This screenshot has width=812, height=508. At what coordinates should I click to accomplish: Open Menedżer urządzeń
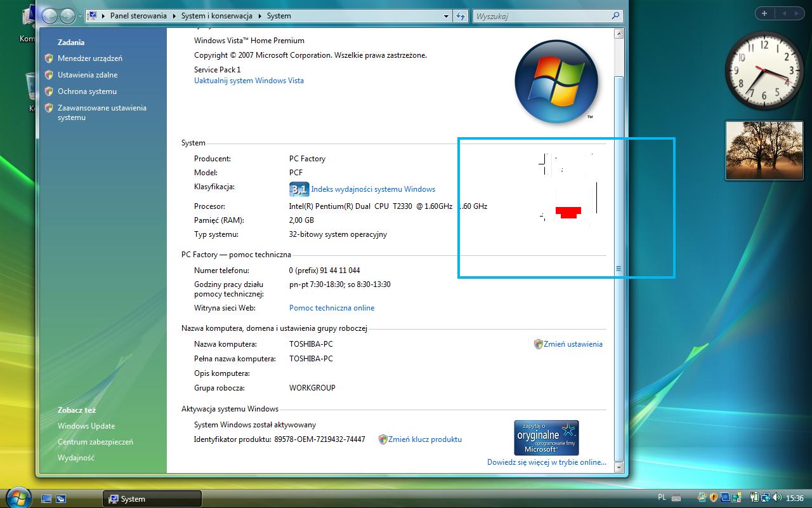[x=90, y=58]
